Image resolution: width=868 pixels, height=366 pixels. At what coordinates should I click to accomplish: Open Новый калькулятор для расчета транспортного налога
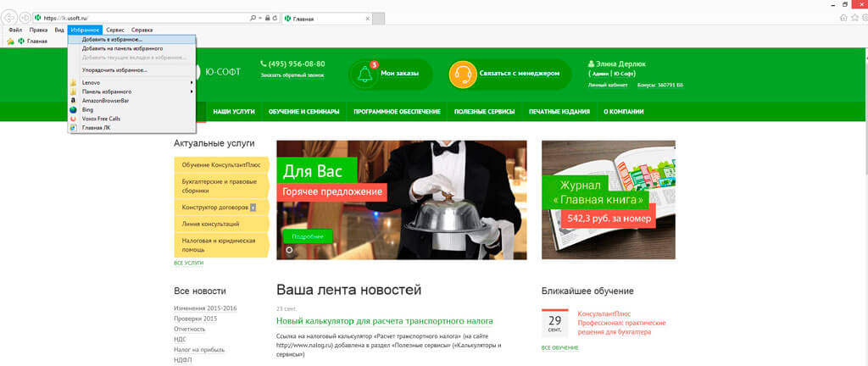(x=384, y=321)
